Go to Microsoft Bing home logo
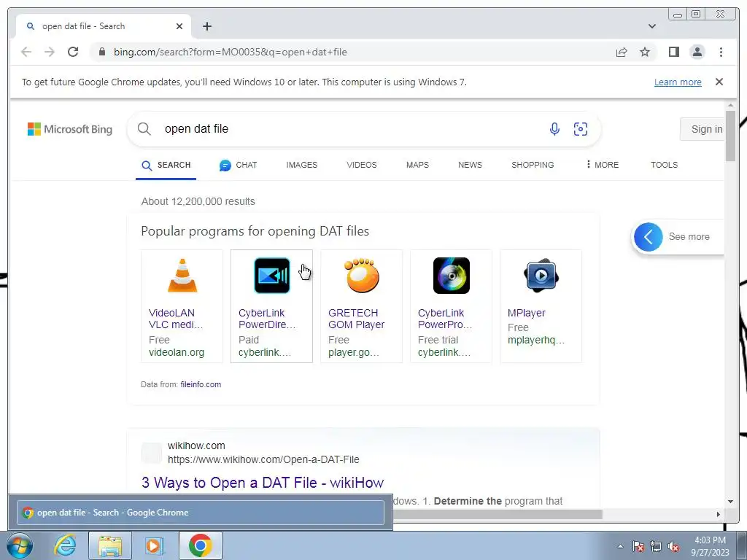This screenshot has height=560, width=747. 70,129
